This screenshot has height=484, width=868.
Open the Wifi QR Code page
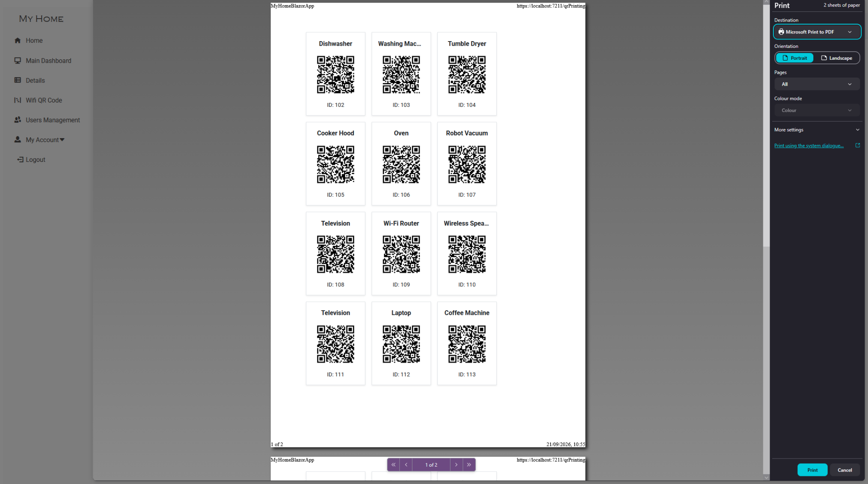(x=44, y=100)
